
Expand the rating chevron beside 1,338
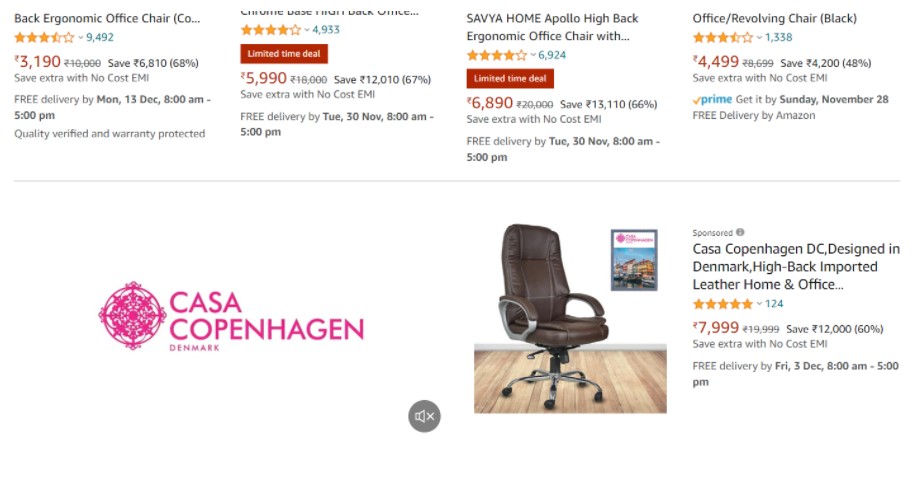(759, 37)
